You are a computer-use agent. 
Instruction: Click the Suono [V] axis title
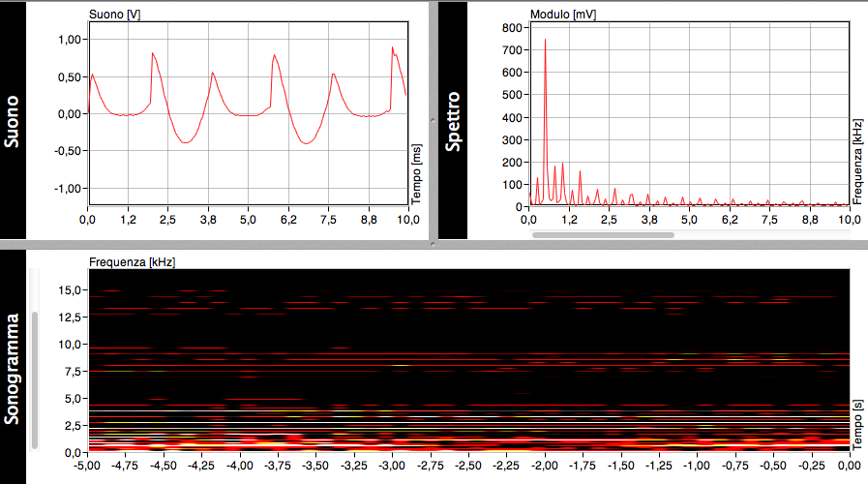click(107, 15)
